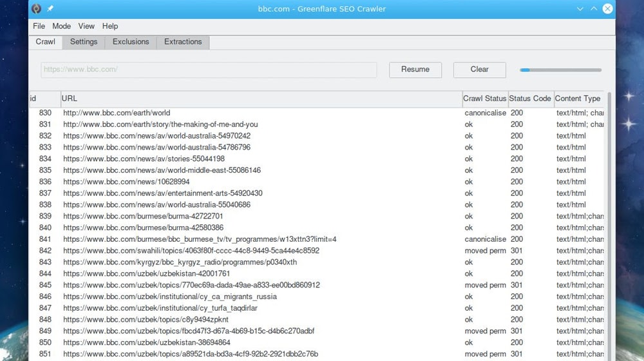Open the Help menu

[110, 26]
